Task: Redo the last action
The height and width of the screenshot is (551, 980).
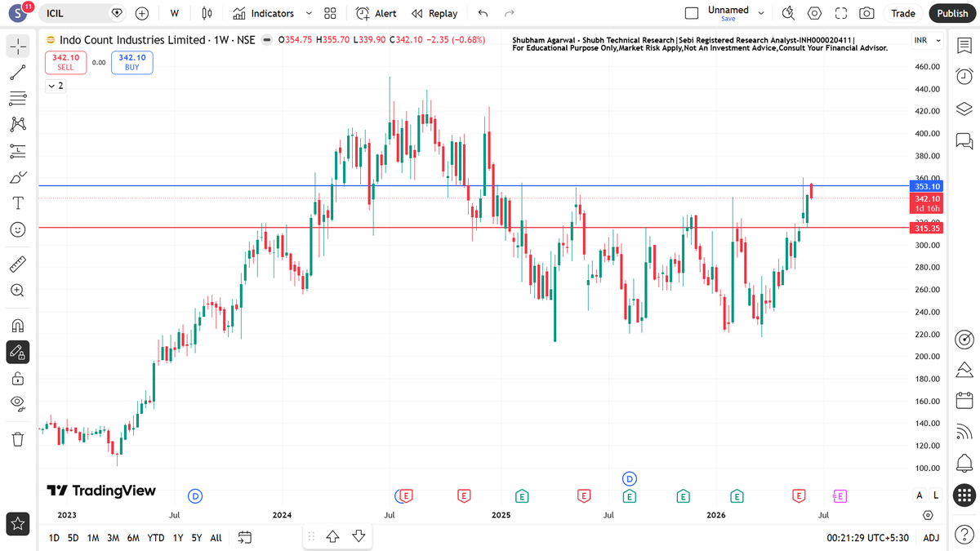Action: coord(510,13)
